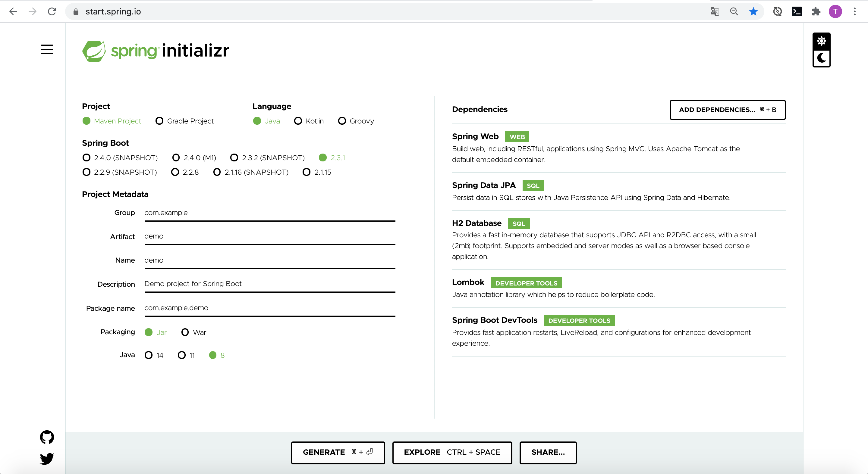
Task: Select Java version 11
Action: point(182,355)
